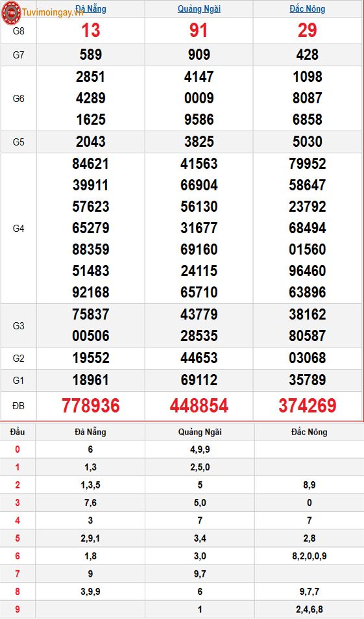Select the Đà Nẵng special prize 778936
This screenshot has height=619, width=364.
point(91,406)
